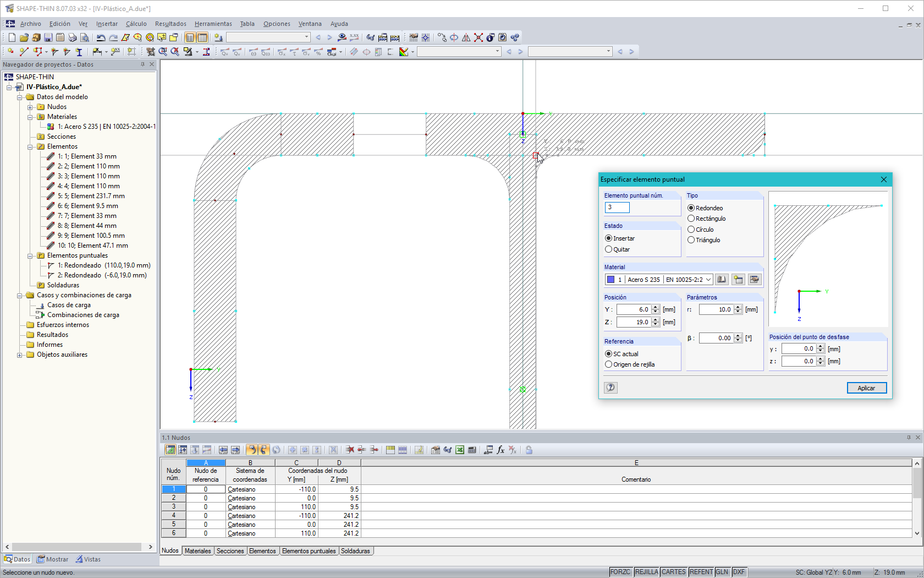Expand the Nudos tree node
The height and width of the screenshot is (578, 924).
(30, 107)
